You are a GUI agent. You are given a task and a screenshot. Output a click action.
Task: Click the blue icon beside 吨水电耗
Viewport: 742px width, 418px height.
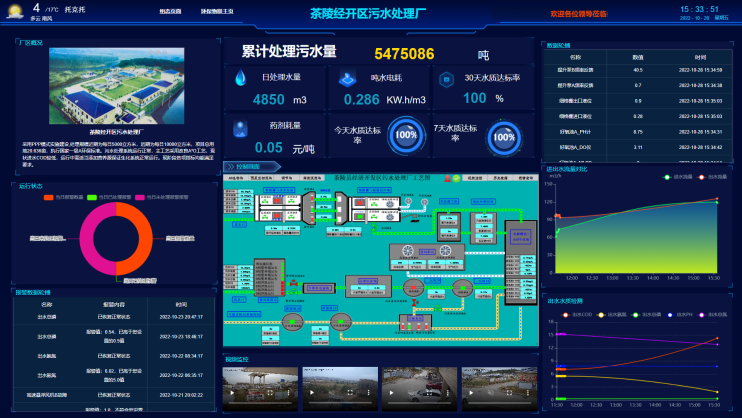pos(347,79)
